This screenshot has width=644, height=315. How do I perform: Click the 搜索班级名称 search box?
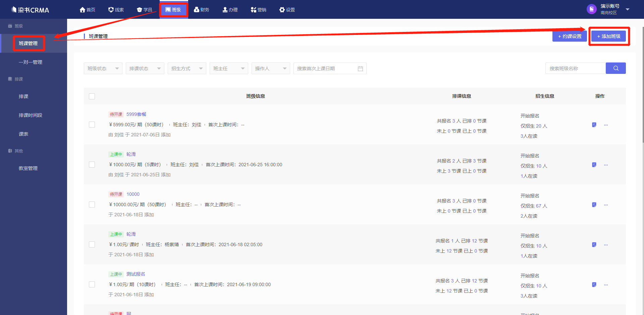(576, 69)
